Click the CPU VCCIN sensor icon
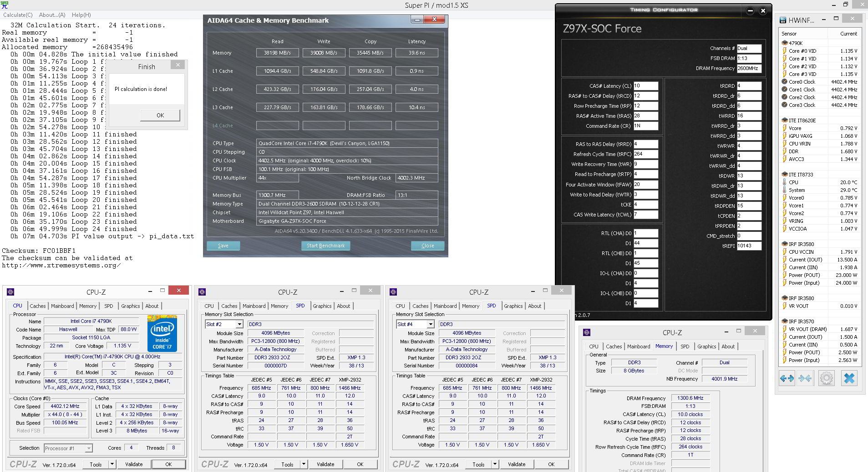868x472 pixels. pyautogui.click(x=785, y=252)
